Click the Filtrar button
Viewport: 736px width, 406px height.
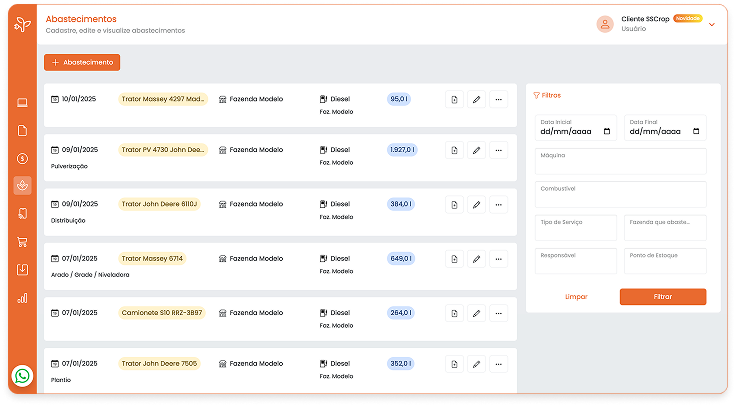(662, 297)
